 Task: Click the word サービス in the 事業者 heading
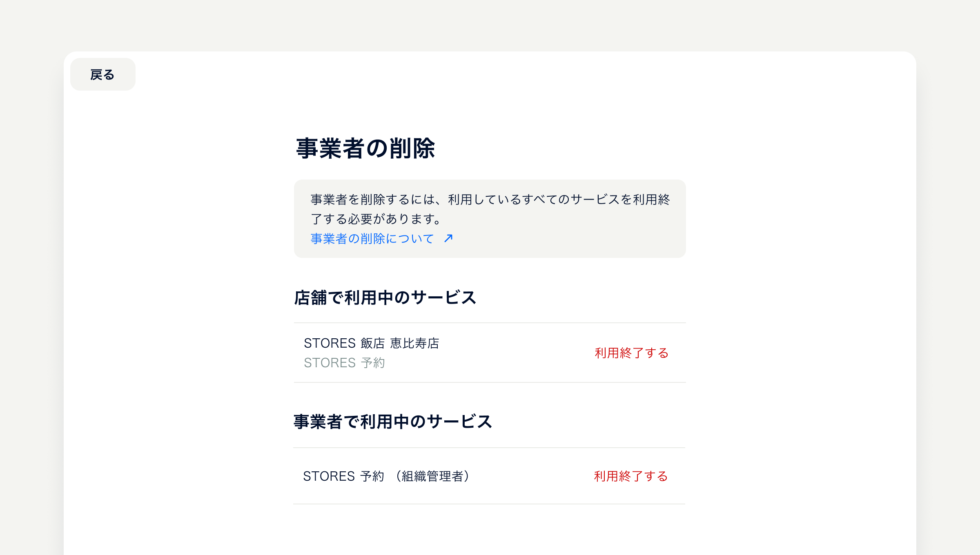460,422
